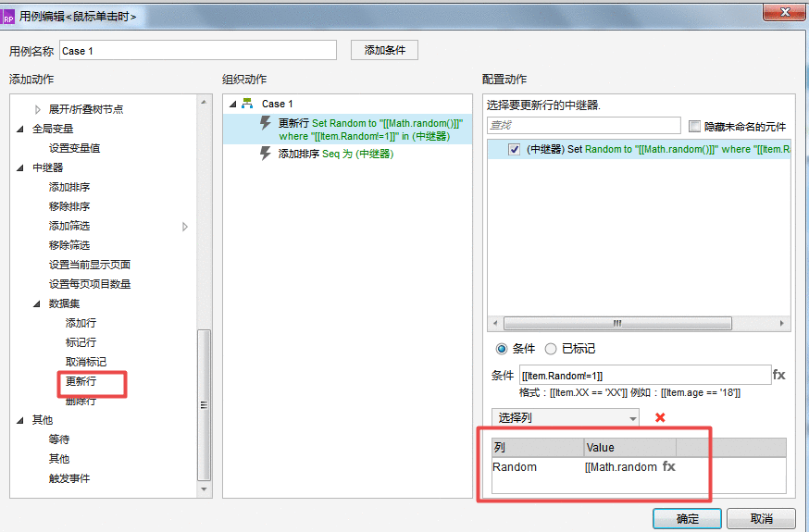Screen dimensions: 809x532
Task: Confirm with the 确定 button
Action: [687, 519]
